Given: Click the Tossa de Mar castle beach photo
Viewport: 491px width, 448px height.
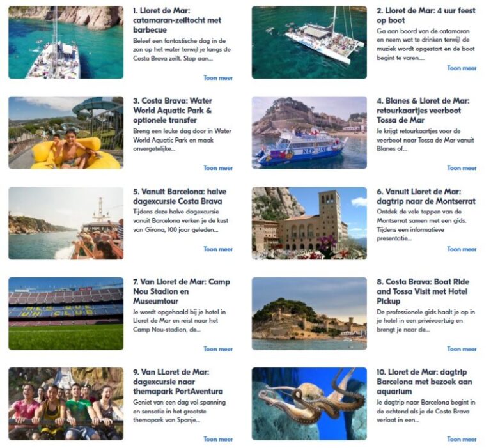Looking at the screenshot, I should point(309,313).
